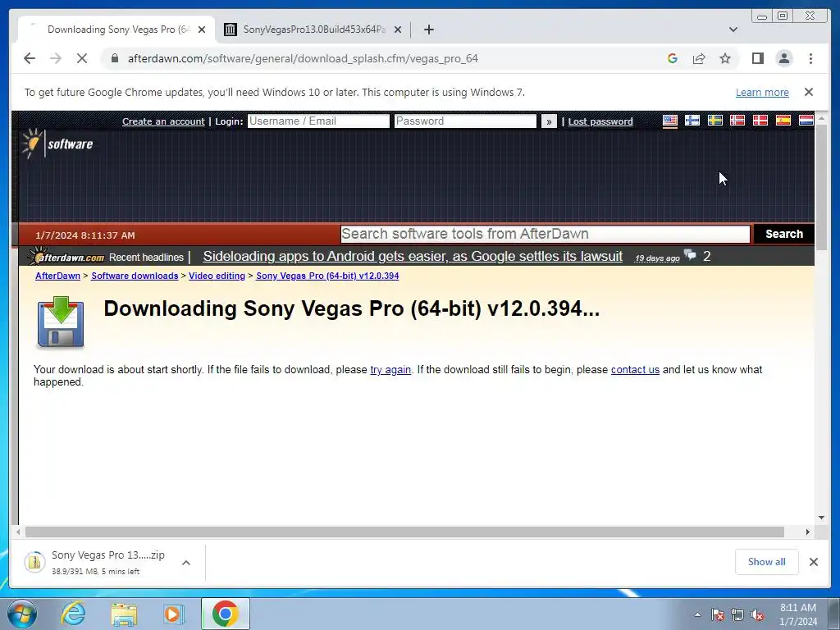Open the tab search dropdown

coord(733,30)
